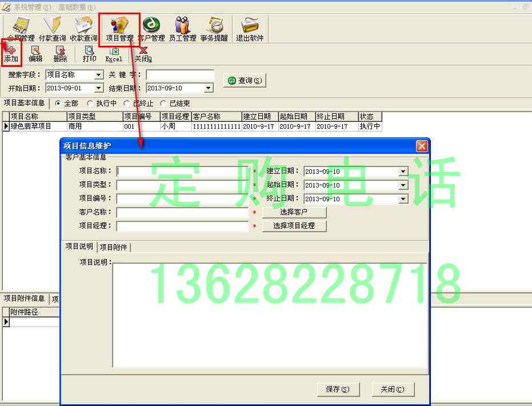Switch to the 项目附件 tab
This screenshot has width=532, height=406.
coord(114,247)
